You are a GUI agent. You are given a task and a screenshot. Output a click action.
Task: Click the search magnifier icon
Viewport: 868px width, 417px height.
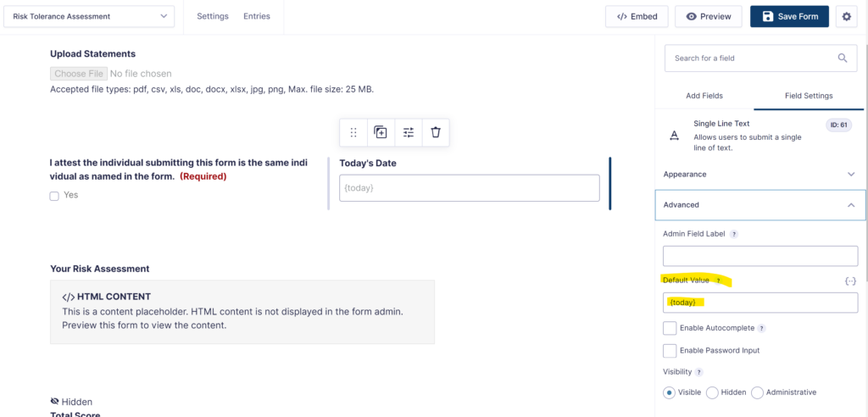842,58
